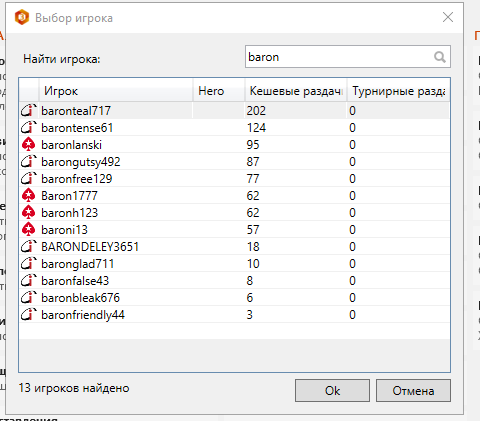The image size is (480, 421).
Task: Click the PokerStars icon next to baronh123
Action: [x=28, y=213]
